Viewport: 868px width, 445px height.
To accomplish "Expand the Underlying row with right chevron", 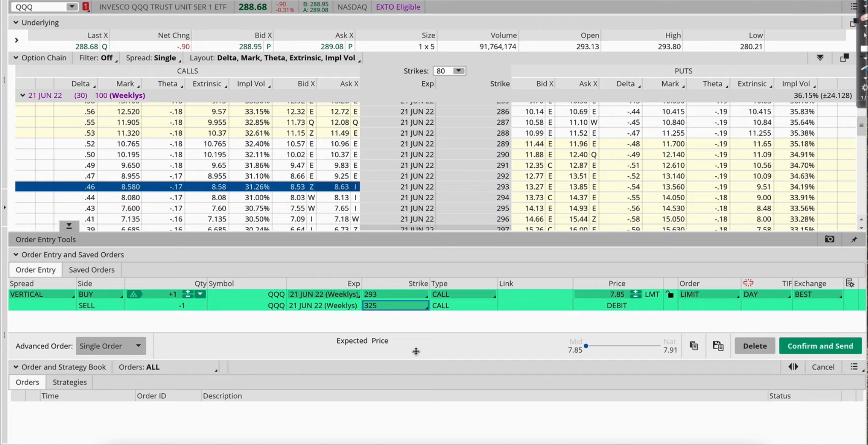I will point(16,40).
